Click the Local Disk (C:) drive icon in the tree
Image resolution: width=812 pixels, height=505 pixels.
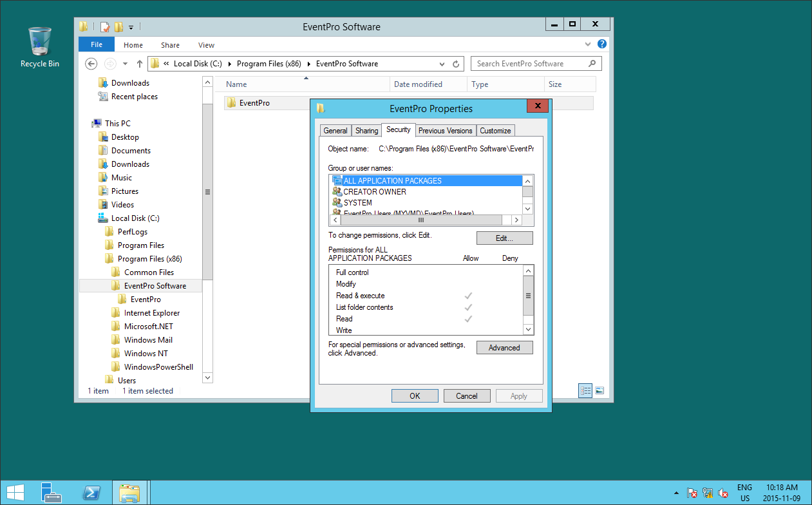pos(103,218)
